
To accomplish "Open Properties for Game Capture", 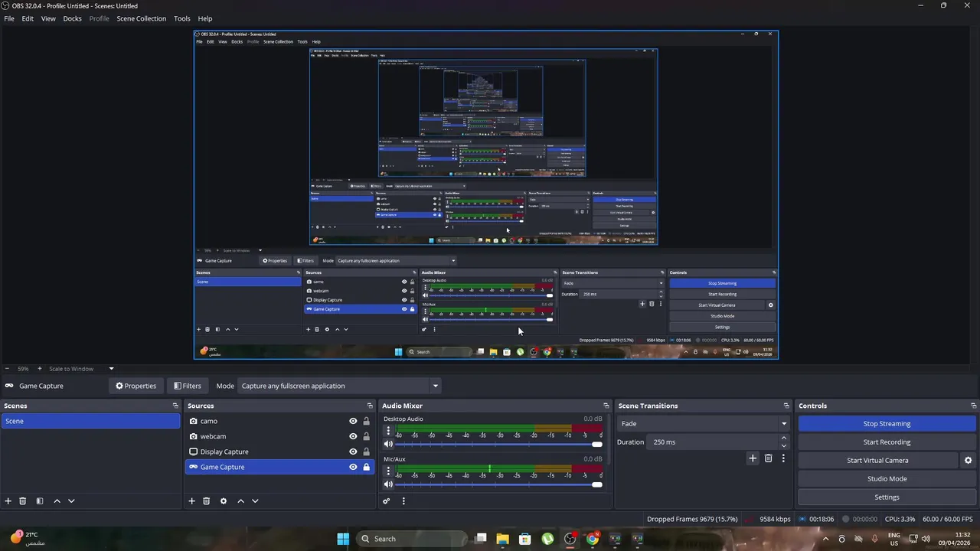I will coord(136,386).
